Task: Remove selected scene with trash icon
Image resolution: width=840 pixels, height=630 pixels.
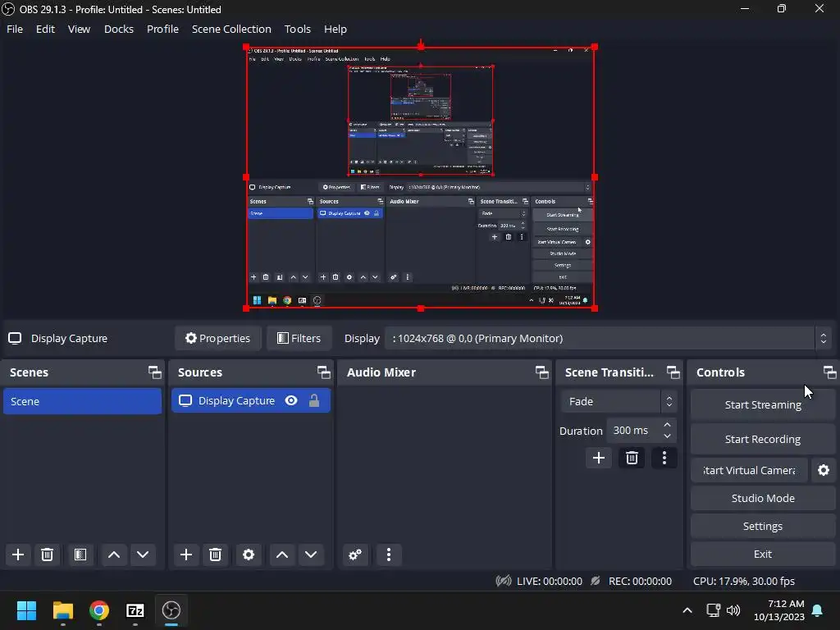Action: 47,555
